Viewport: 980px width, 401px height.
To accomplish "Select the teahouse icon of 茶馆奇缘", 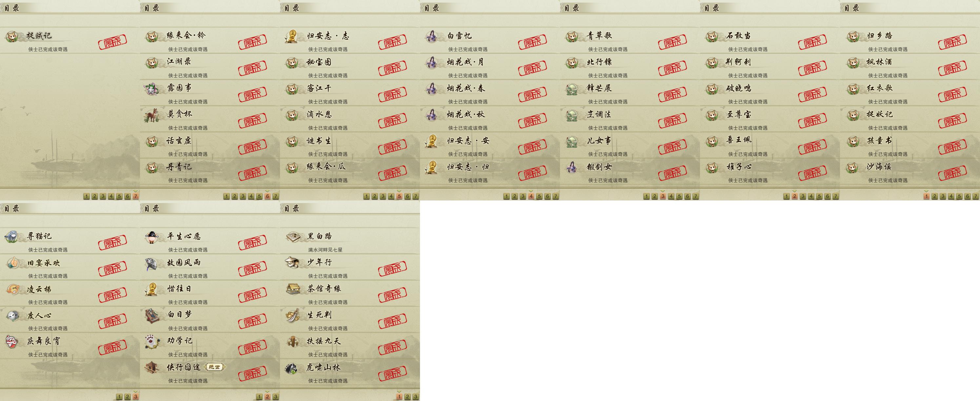I will pyautogui.click(x=292, y=289).
